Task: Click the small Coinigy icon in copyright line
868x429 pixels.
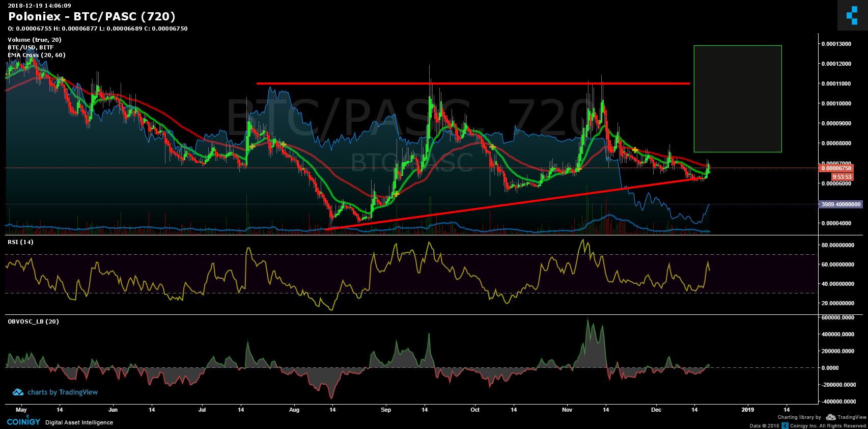Action: point(785,425)
